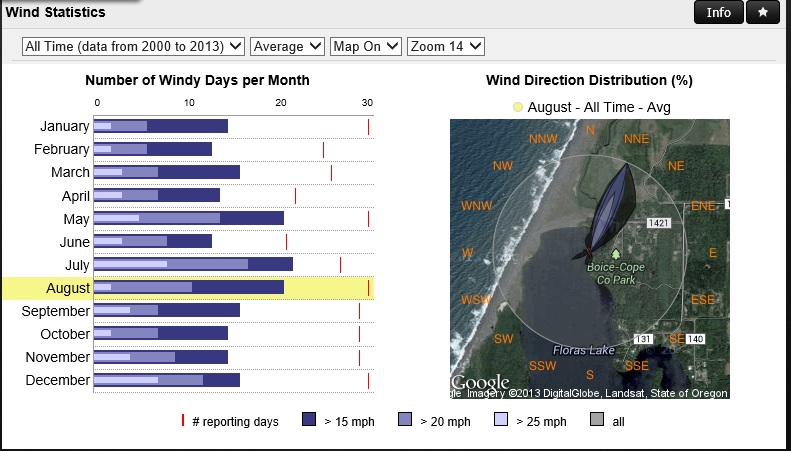The width and height of the screenshot is (791, 451).
Task: Open the Map On dropdown
Action: [x=366, y=46]
